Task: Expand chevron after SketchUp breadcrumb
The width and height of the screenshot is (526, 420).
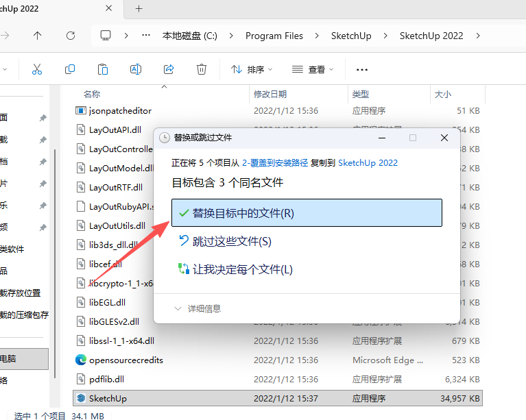Action: (x=385, y=36)
